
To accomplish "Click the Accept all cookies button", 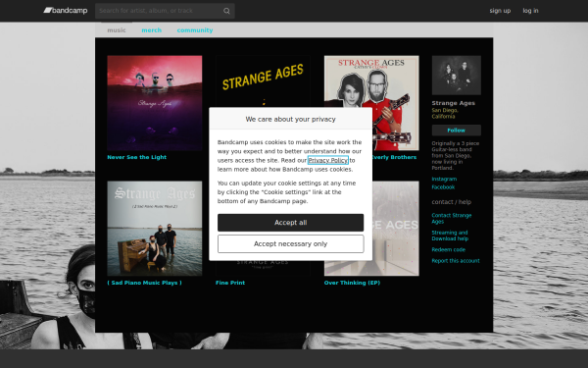I will click(291, 223).
